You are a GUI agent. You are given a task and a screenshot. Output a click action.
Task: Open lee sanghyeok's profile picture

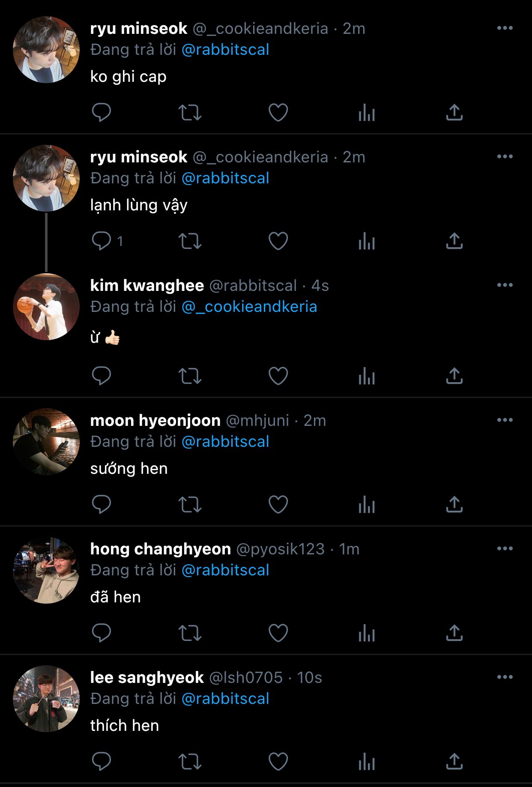46,699
